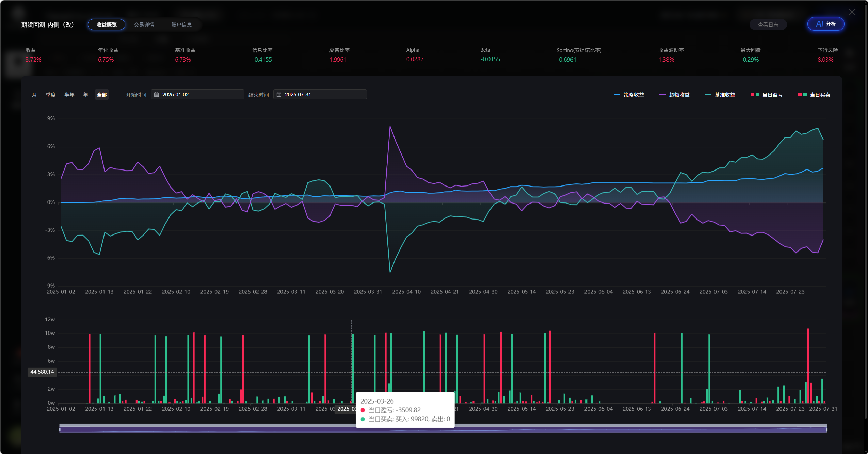The image size is (868, 454).
Task: Select the 月 time range
Action: [34, 95]
